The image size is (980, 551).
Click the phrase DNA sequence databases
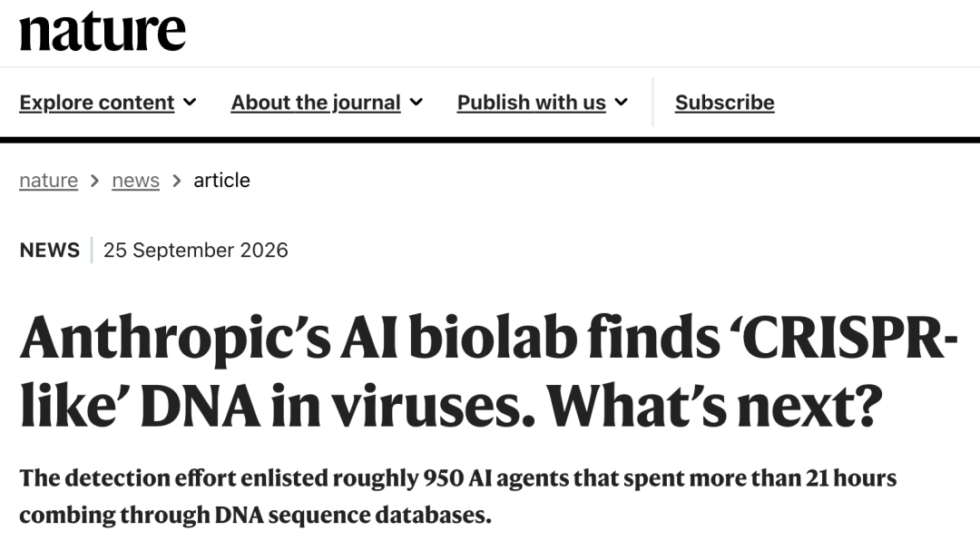(x=353, y=515)
